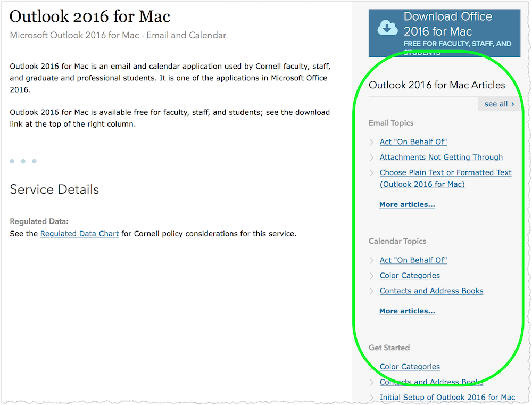Open 'Initial Setup of Outlook 2016 for Mac'

(x=447, y=397)
